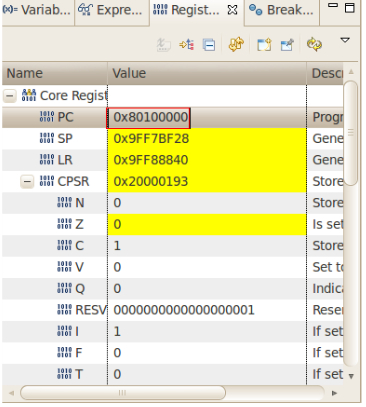Select the V flag row

[172, 267]
